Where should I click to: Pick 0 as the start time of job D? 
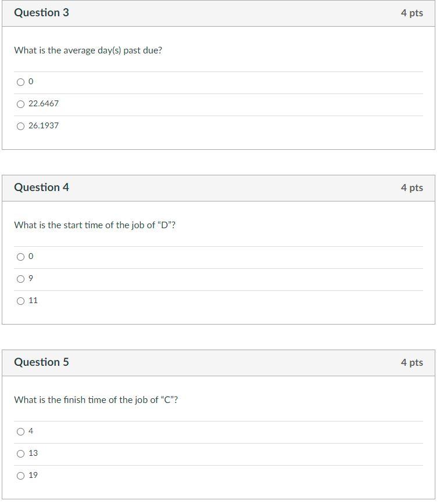point(20,257)
